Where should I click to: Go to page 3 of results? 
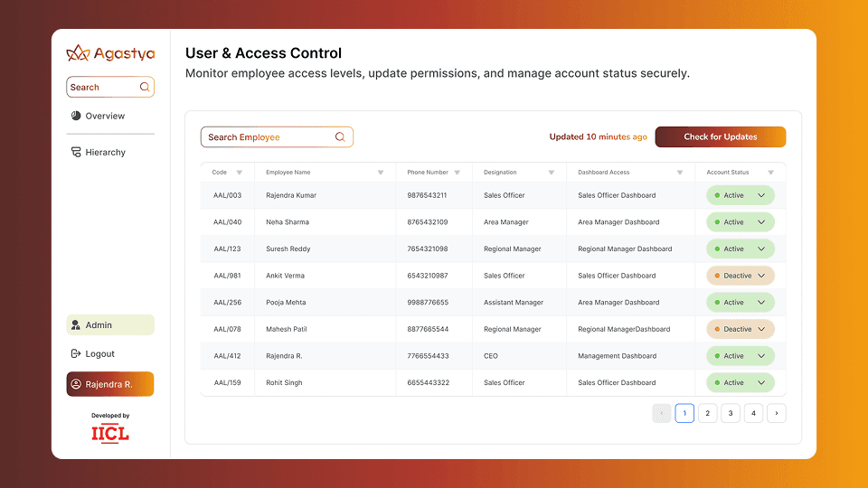point(731,413)
